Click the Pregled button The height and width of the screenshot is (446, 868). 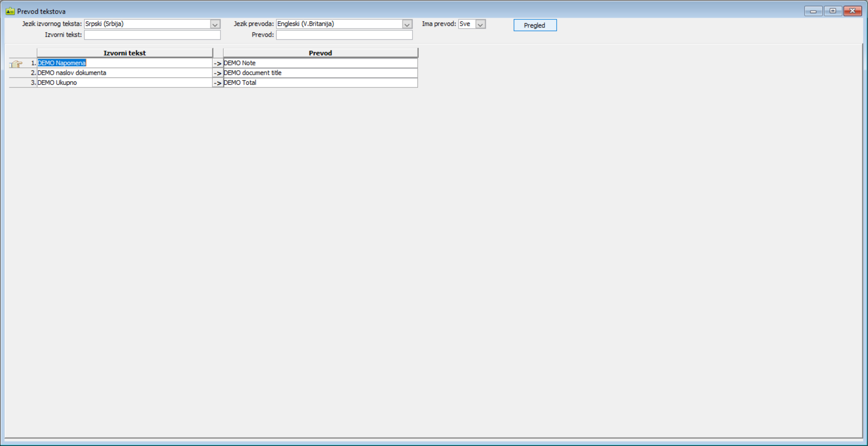click(x=535, y=25)
